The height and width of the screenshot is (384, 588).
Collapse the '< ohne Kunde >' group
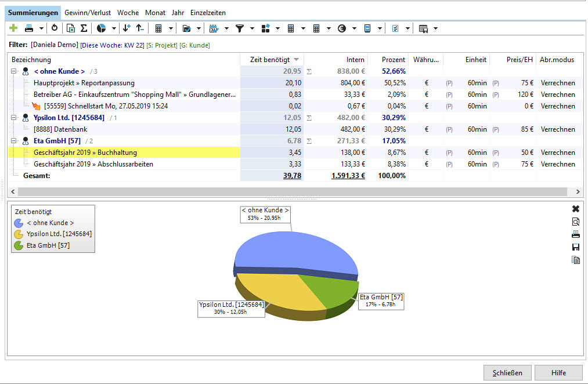pyautogui.click(x=14, y=71)
